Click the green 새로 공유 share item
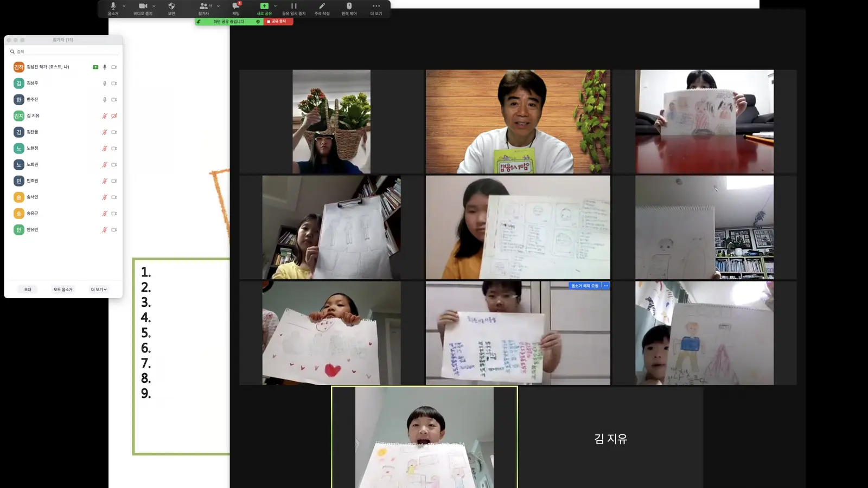The width and height of the screenshot is (868, 488). (264, 8)
